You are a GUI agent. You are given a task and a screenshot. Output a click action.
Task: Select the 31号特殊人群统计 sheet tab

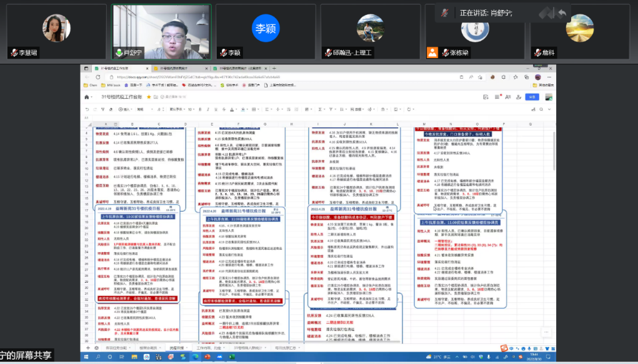point(249,348)
